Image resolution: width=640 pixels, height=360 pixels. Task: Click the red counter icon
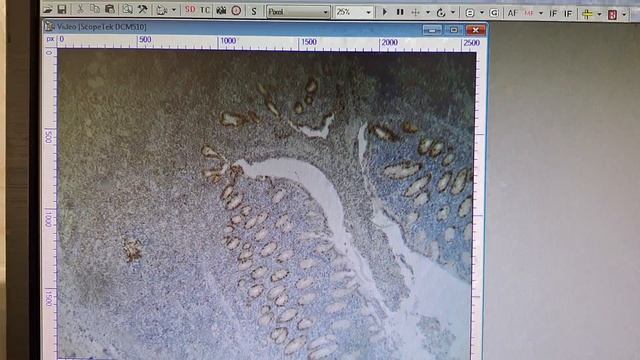tap(612, 15)
